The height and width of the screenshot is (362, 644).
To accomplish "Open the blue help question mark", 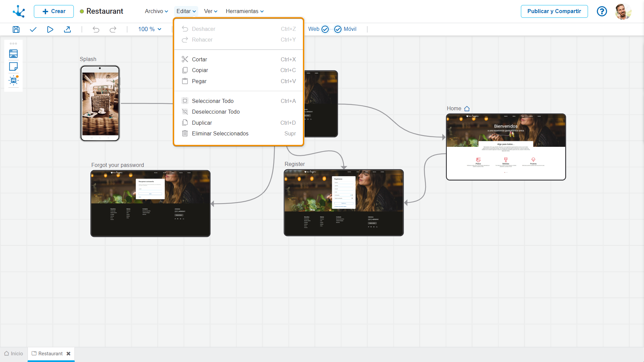I will click(602, 11).
